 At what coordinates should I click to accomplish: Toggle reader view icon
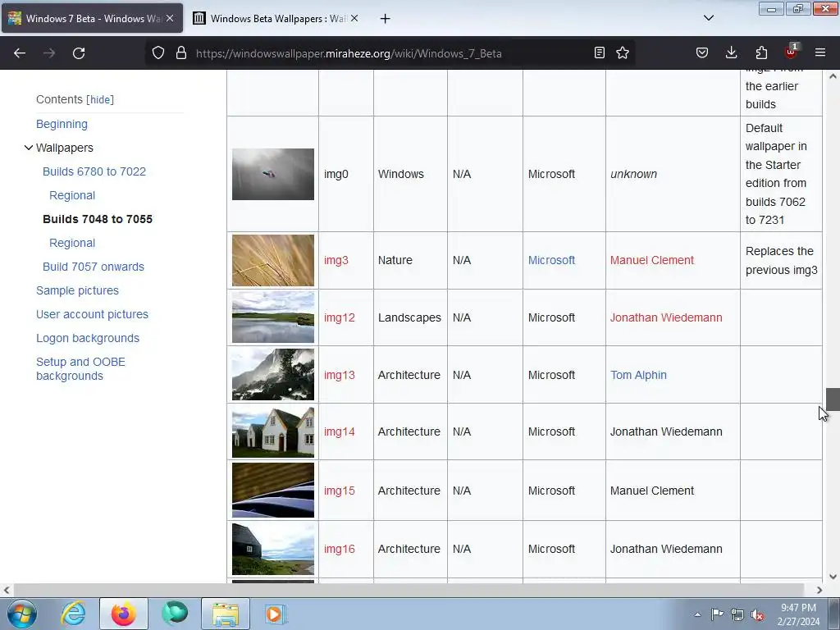pyautogui.click(x=600, y=52)
